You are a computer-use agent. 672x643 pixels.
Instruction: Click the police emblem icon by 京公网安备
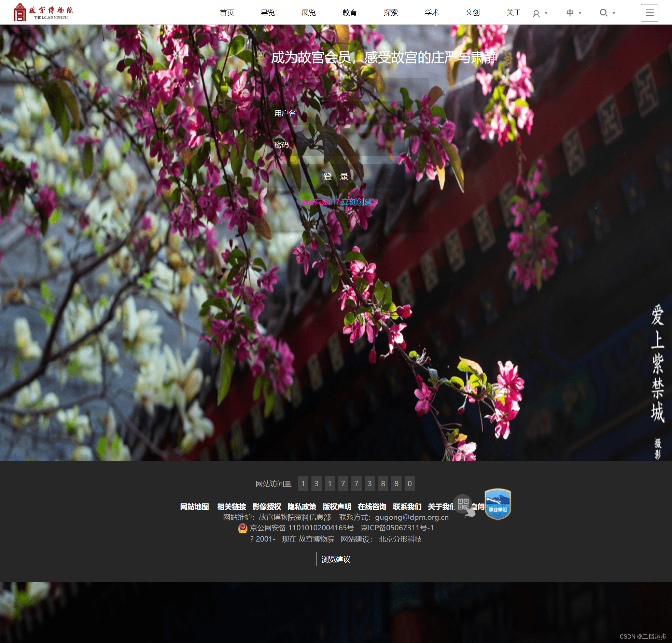click(243, 528)
